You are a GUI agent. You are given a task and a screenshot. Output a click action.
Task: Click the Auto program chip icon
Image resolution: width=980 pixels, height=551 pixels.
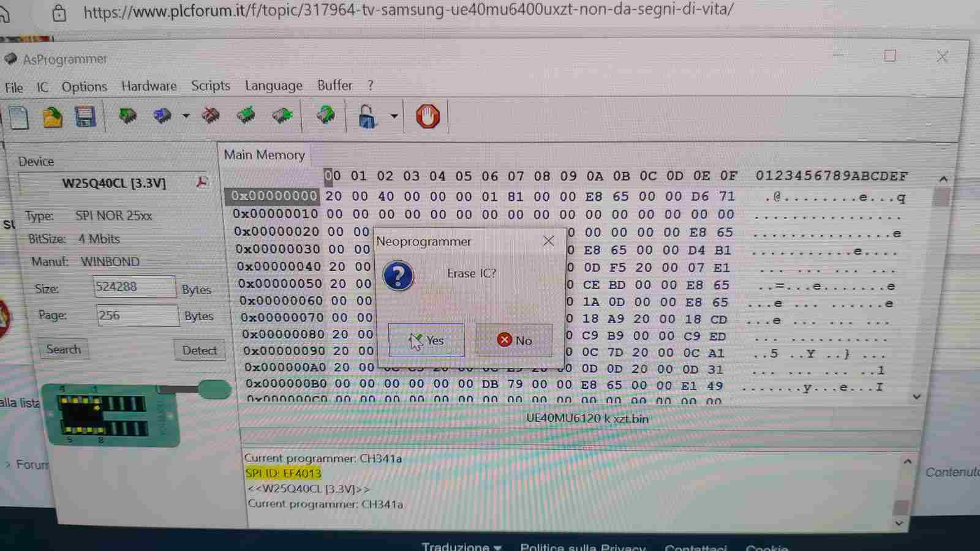(325, 114)
